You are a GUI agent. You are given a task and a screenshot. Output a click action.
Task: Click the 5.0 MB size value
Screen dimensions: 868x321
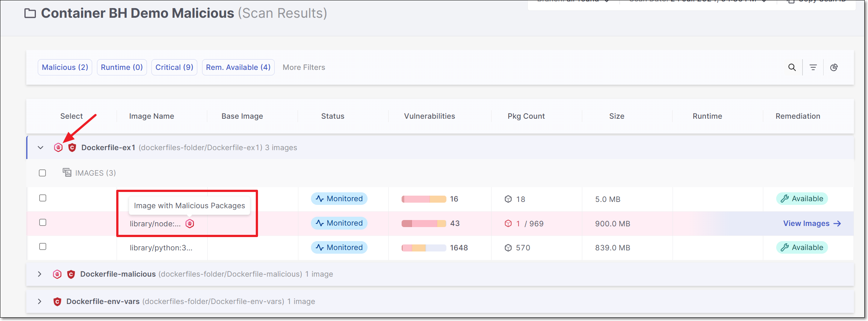(608, 199)
